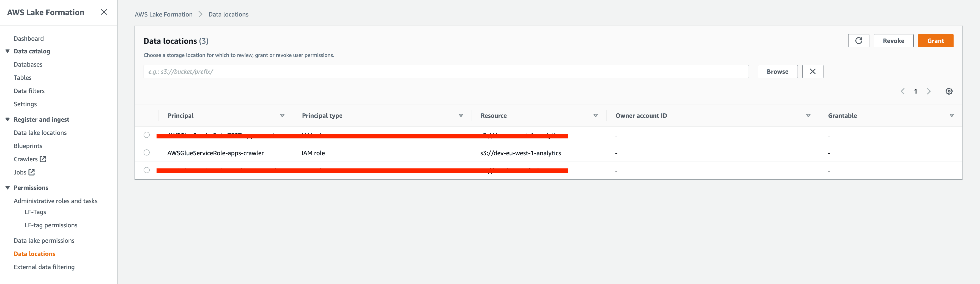Open Tables in sidebar
This screenshot has width=980, height=284.
(23, 78)
